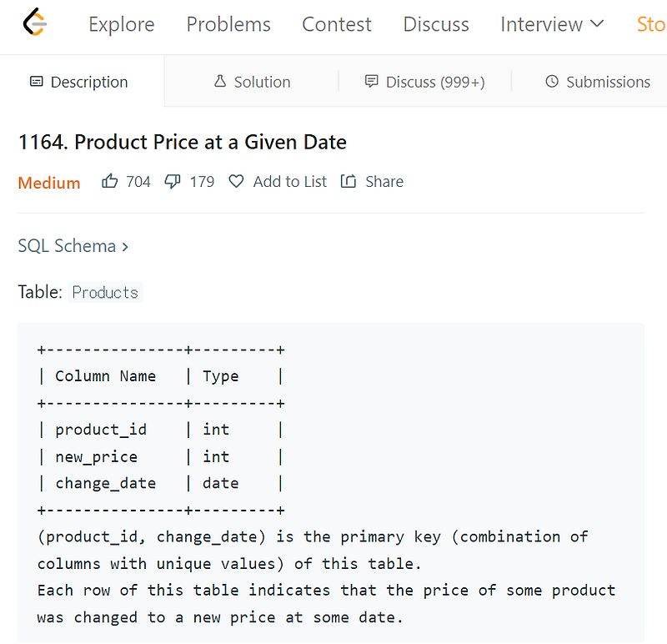Expand the SQL Schema section

click(x=73, y=245)
